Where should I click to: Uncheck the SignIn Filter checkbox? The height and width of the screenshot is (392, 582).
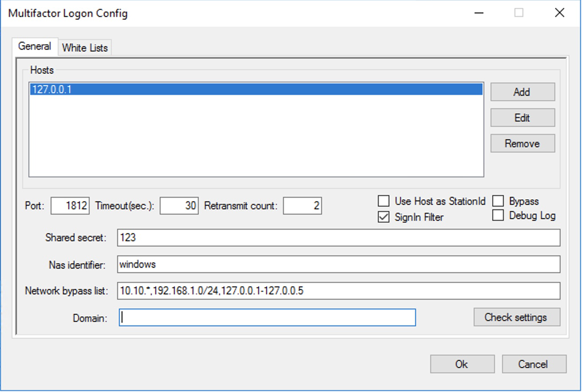384,217
